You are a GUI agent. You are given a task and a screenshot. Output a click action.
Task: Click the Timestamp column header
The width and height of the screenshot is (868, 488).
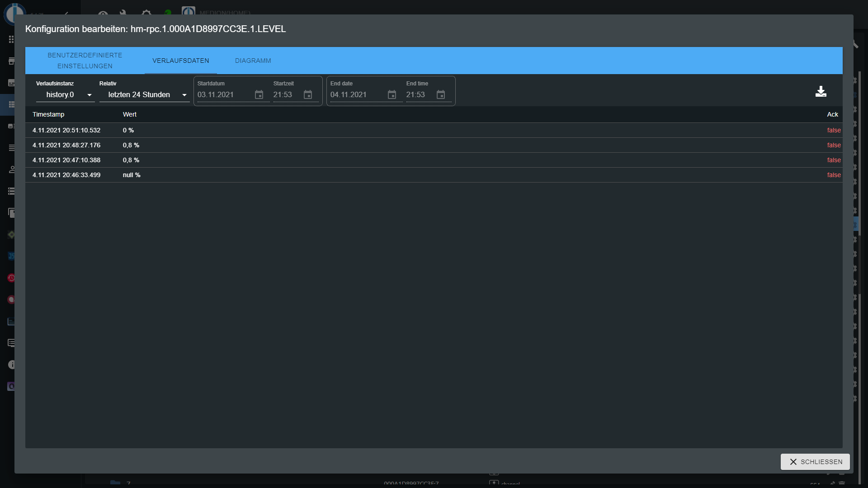click(x=48, y=114)
